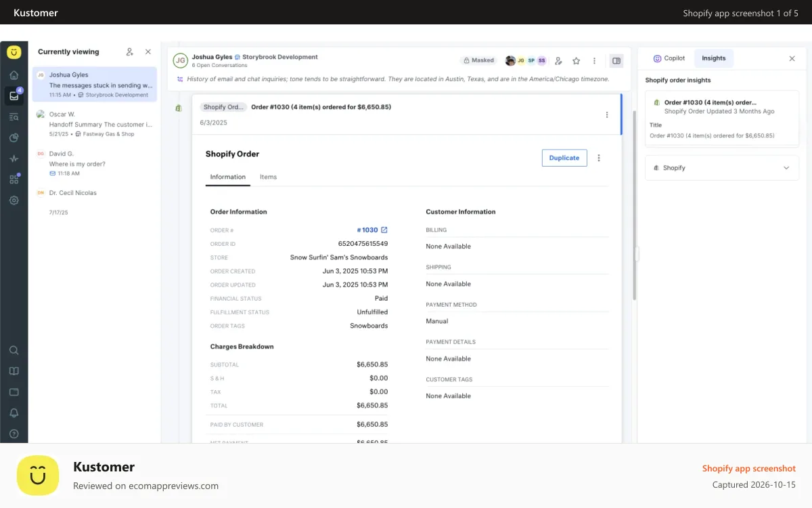Close the Currently viewing panel
This screenshot has width=812, height=508.
pos(148,51)
